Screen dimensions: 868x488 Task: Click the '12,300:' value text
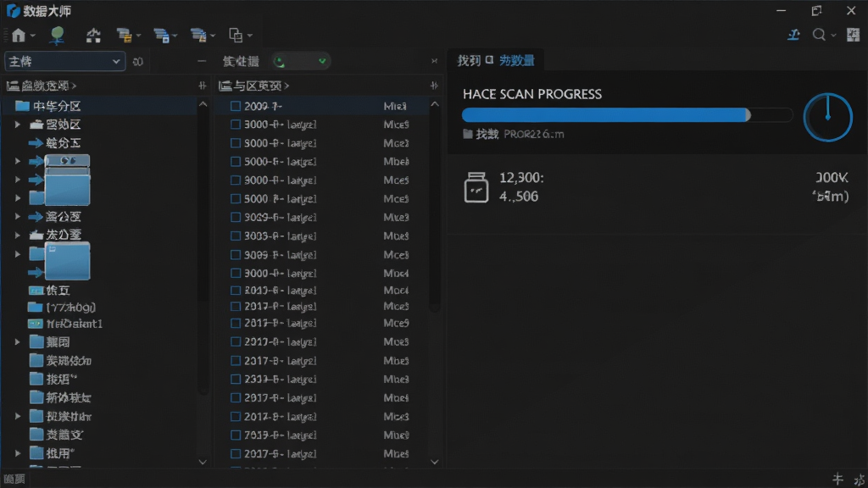click(521, 178)
